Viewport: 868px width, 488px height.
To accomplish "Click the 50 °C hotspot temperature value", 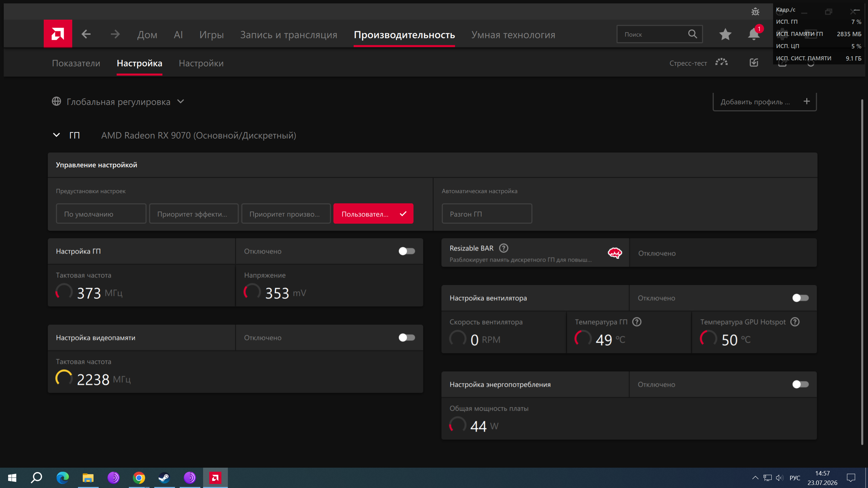I will click(x=736, y=340).
